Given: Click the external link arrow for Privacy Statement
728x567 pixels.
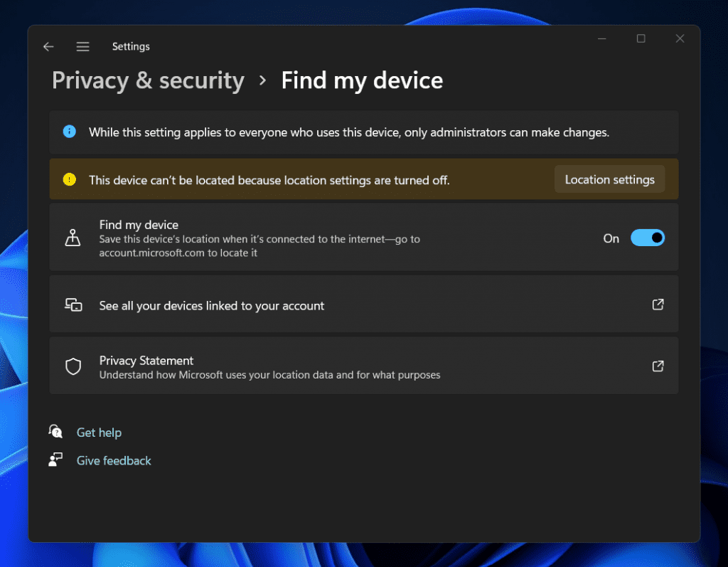Looking at the screenshot, I should 658,366.
